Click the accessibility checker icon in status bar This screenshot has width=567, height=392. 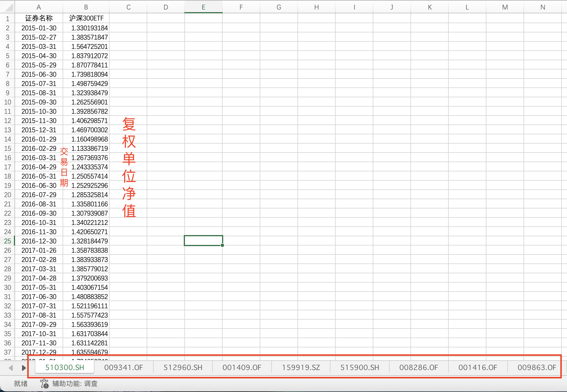44,384
